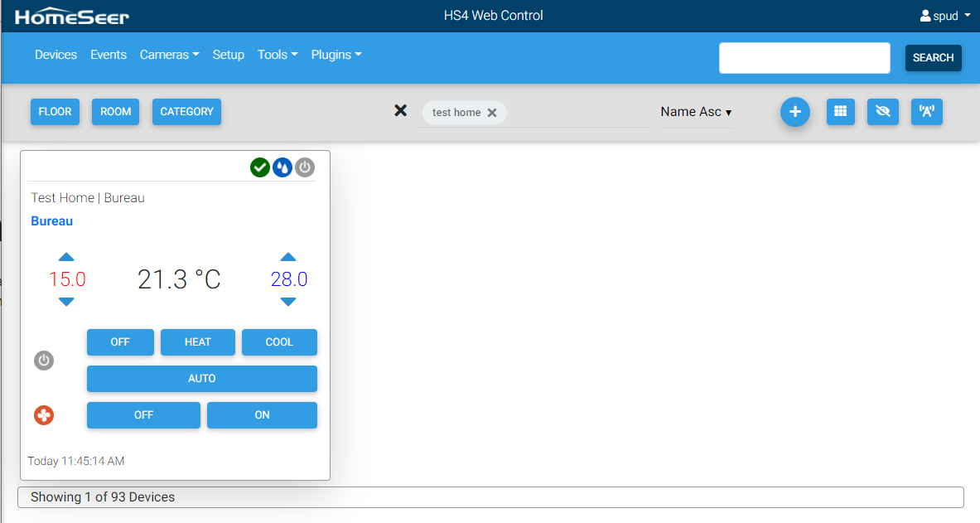Click the gray power icon in card header
Screen dimensions: 980x523
click(305, 167)
